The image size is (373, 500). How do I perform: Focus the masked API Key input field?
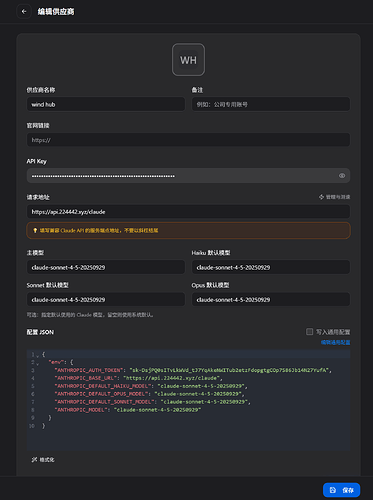188,176
